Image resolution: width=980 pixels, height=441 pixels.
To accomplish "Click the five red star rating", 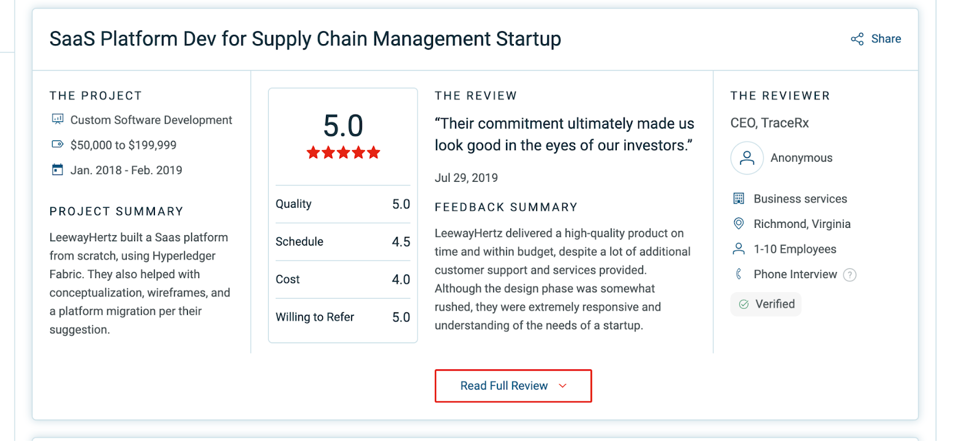I will (x=343, y=153).
